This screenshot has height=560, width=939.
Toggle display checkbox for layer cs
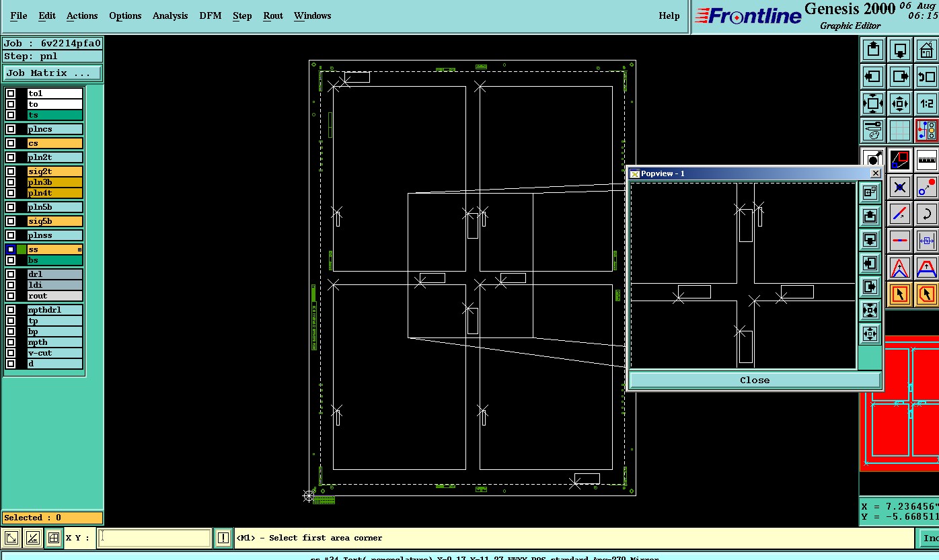[11, 143]
